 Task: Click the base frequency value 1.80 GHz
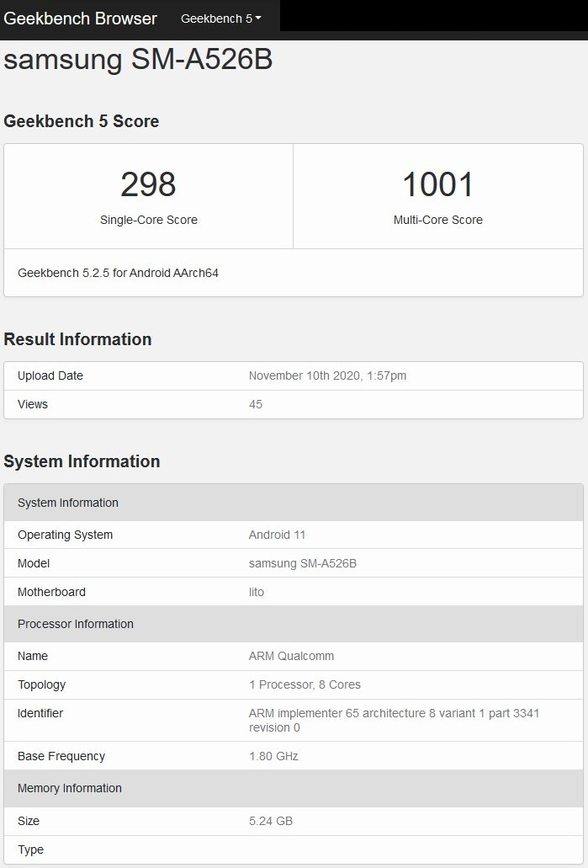273,756
